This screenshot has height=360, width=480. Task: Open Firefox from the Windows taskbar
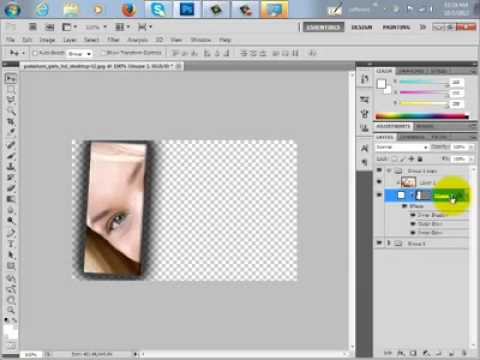(129, 9)
